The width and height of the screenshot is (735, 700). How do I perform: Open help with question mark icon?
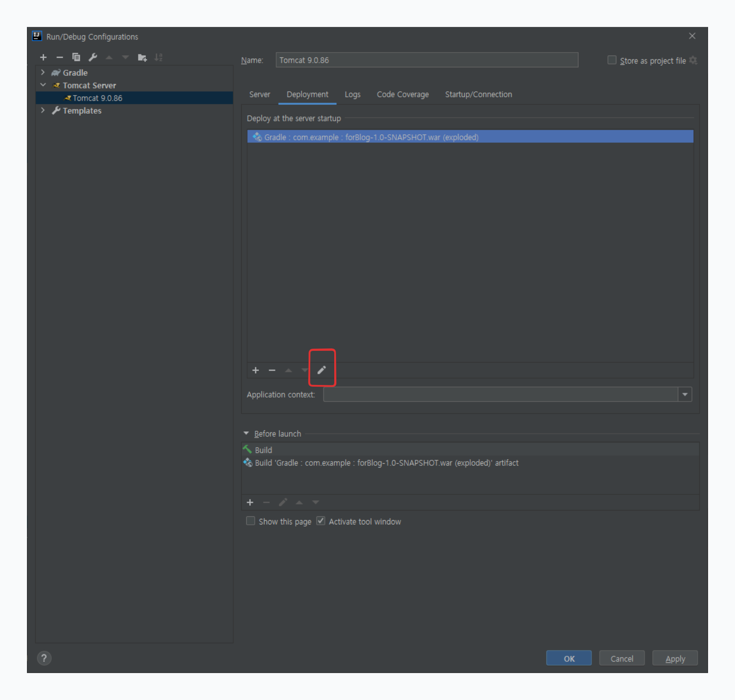(44, 658)
